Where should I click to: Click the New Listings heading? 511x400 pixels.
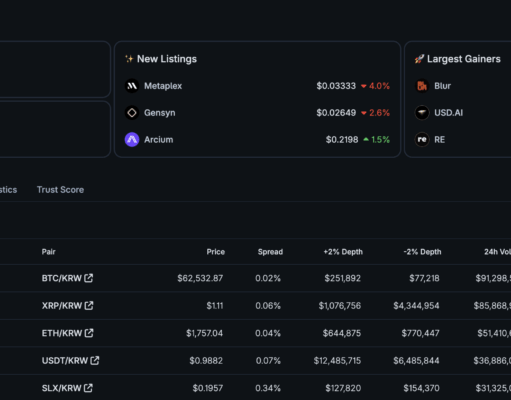[167, 59]
